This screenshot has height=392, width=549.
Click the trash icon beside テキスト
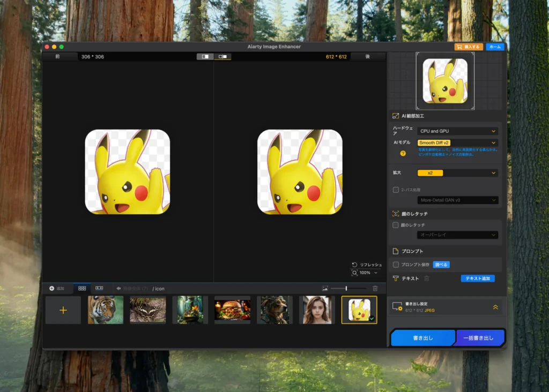click(x=427, y=278)
